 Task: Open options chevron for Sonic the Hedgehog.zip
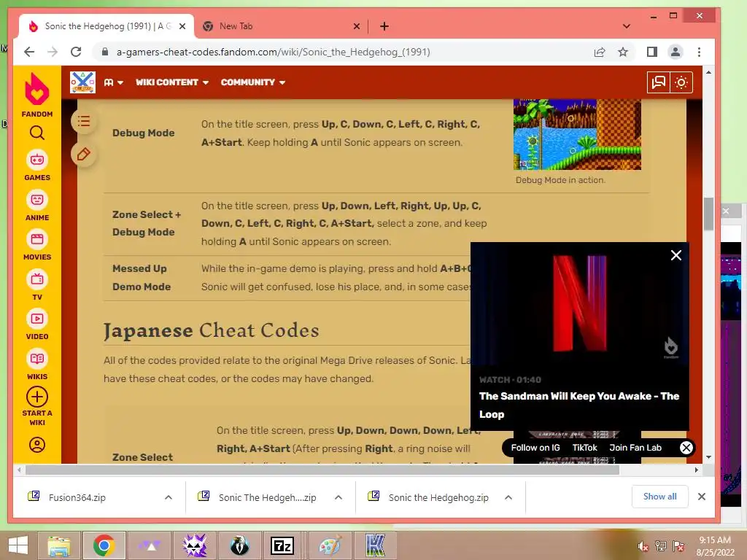pos(508,497)
